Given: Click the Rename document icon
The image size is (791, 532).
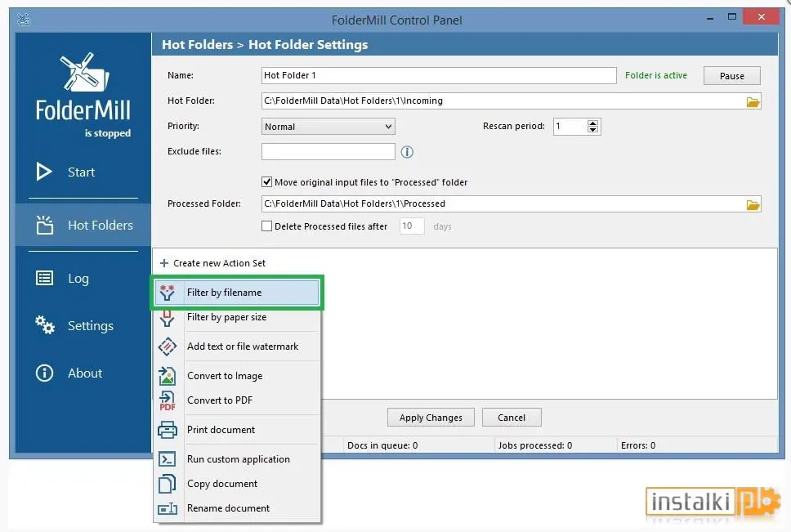Looking at the screenshot, I should point(167,508).
